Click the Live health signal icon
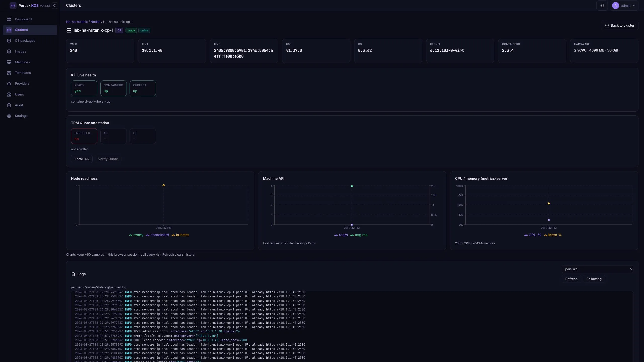This screenshot has width=644, height=362. [73, 75]
